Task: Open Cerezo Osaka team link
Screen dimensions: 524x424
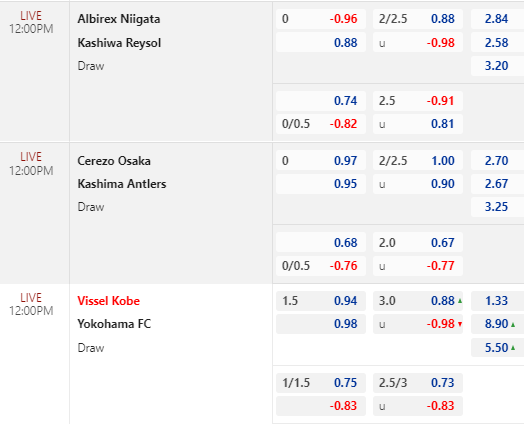Action: tap(114, 161)
